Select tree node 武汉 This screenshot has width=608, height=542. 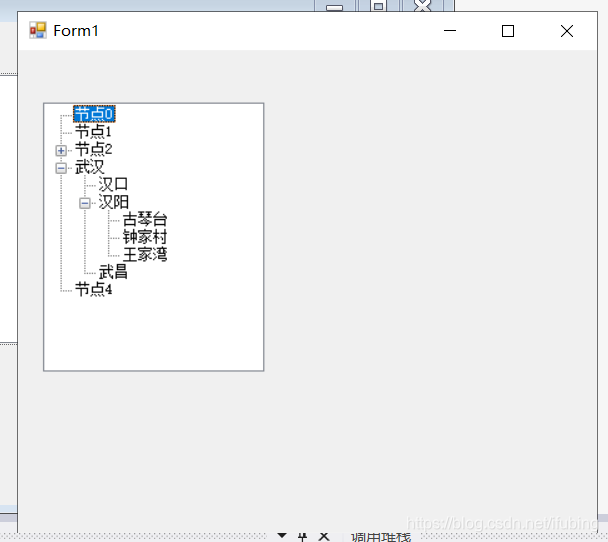coord(90,167)
